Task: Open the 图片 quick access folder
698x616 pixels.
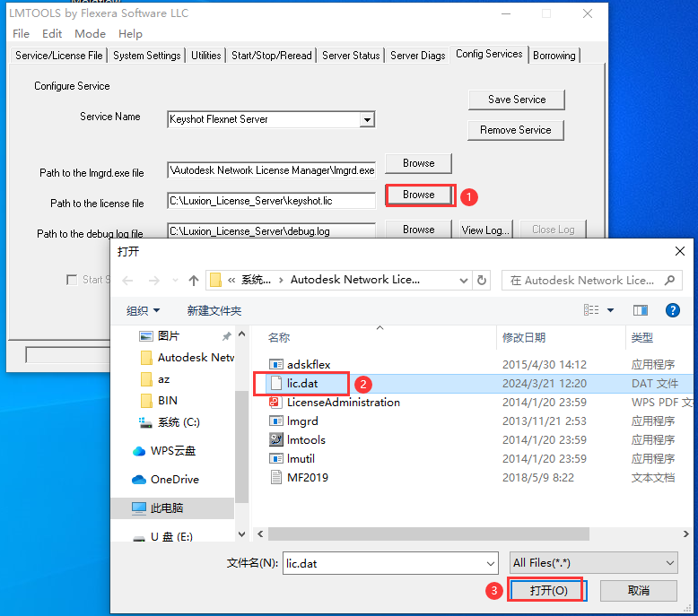Action: tap(169, 336)
